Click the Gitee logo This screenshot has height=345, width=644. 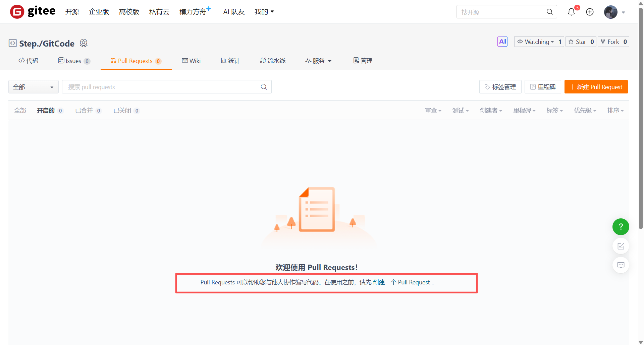tap(33, 11)
